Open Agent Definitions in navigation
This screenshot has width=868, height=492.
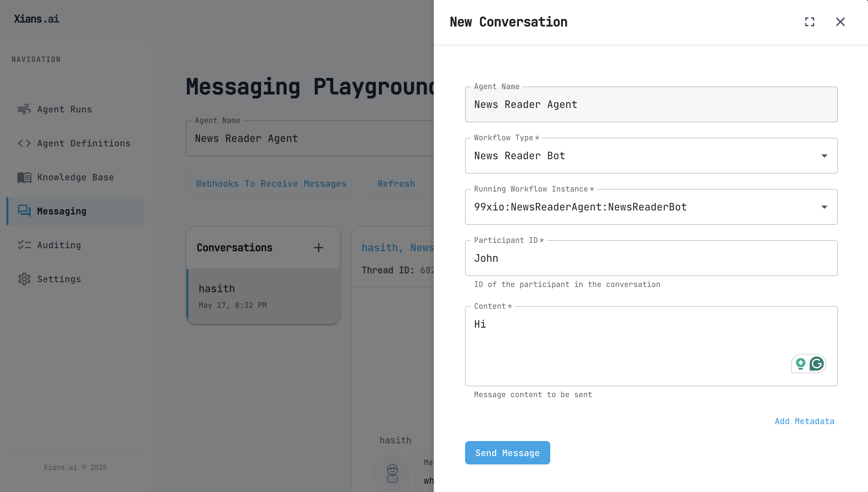pyautogui.click(x=75, y=143)
